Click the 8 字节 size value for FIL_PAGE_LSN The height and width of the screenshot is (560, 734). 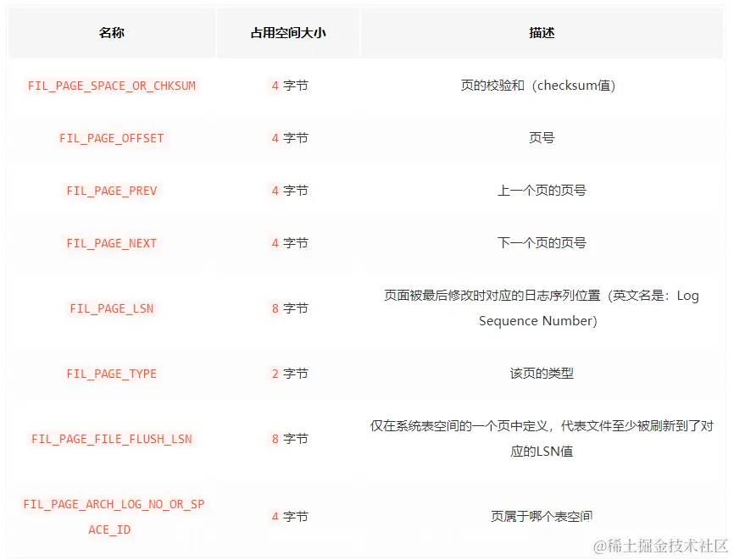[x=290, y=308]
